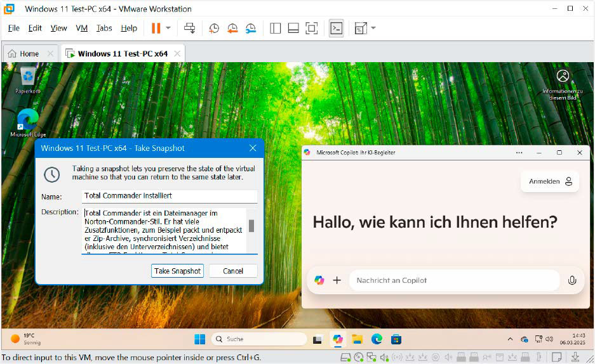Click the stretch guest display toolbar icon
The image size is (595, 364).
click(x=361, y=28)
